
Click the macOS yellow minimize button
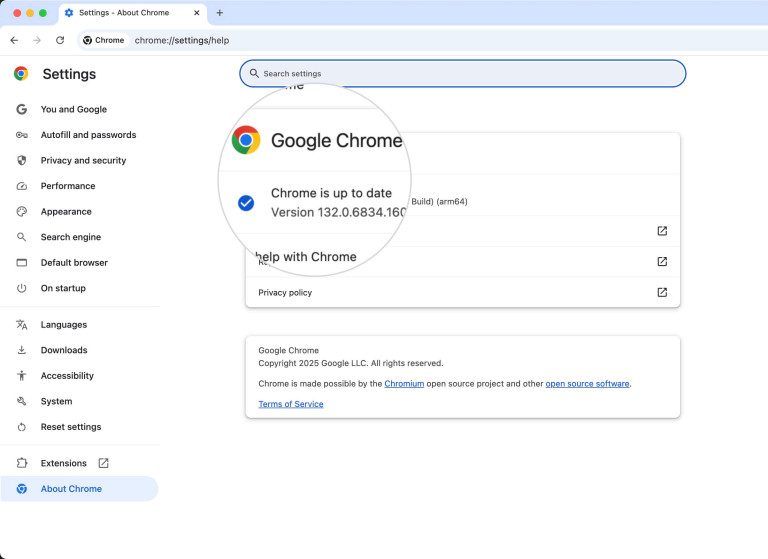tap(30, 13)
